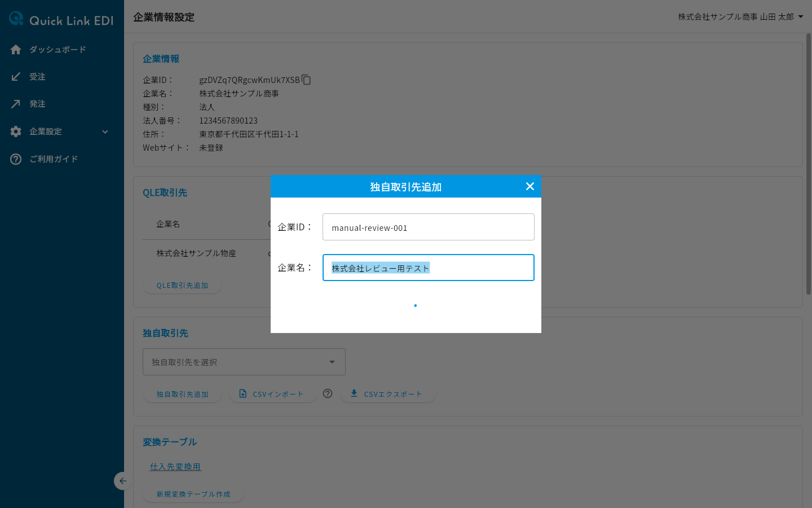This screenshot has width=812, height=508.
Task: Open the 仕入先変換用 link
Action: [x=175, y=467]
